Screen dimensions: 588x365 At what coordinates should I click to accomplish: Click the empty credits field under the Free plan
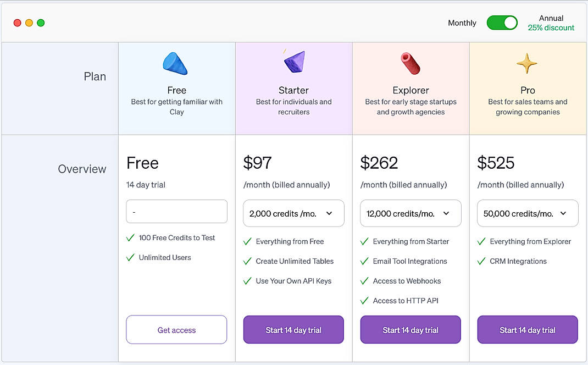tap(176, 212)
